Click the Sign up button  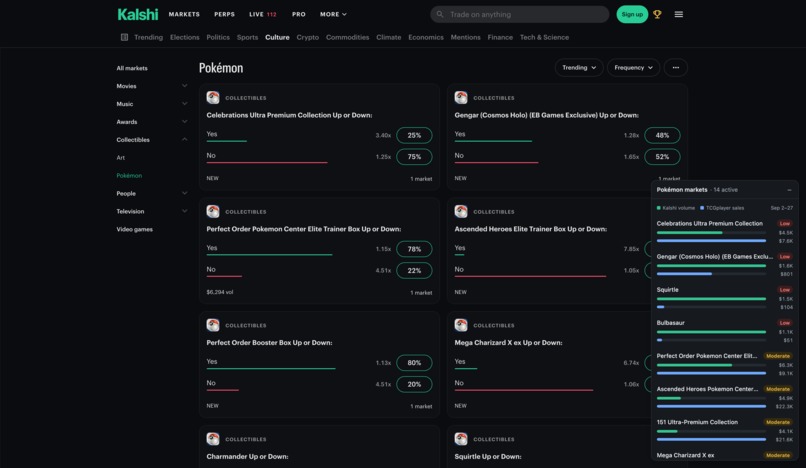click(x=632, y=14)
